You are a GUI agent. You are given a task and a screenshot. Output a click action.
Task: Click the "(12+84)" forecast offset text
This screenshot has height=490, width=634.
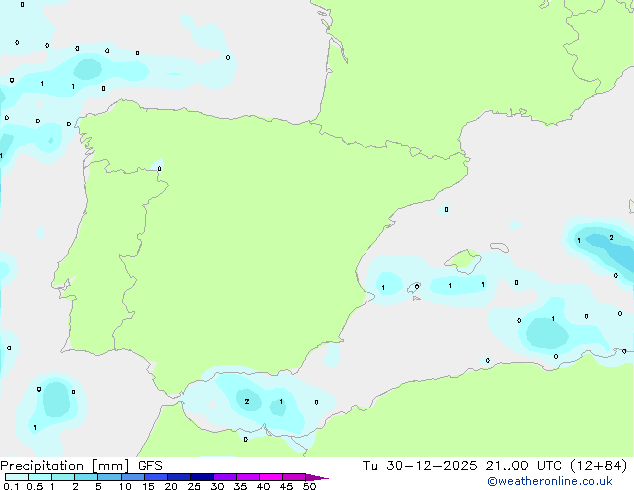598,466
